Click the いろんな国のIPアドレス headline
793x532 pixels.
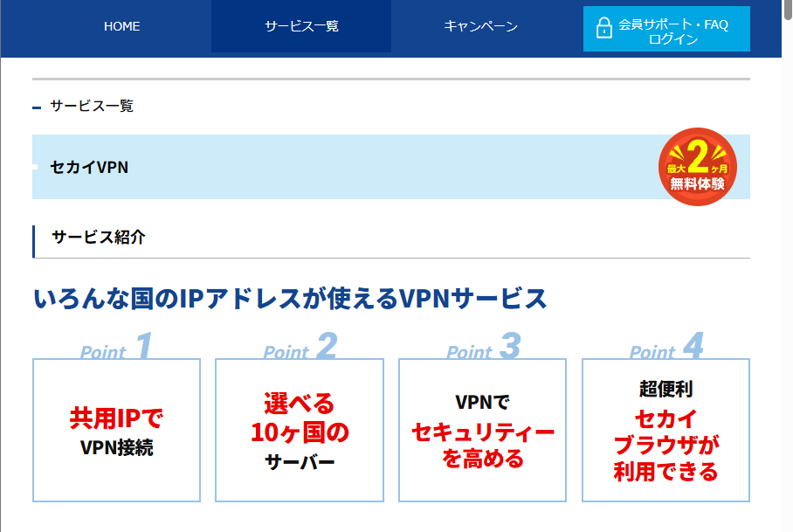coord(290,299)
